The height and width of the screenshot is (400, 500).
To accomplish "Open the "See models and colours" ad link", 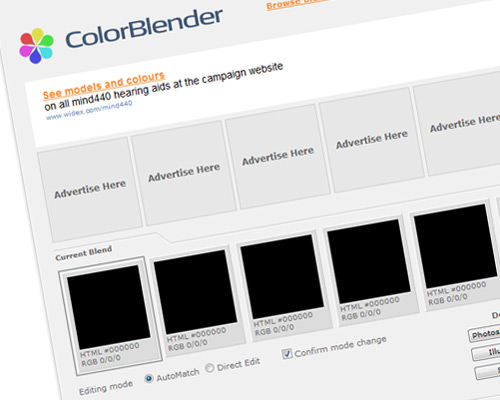I will [x=104, y=85].
